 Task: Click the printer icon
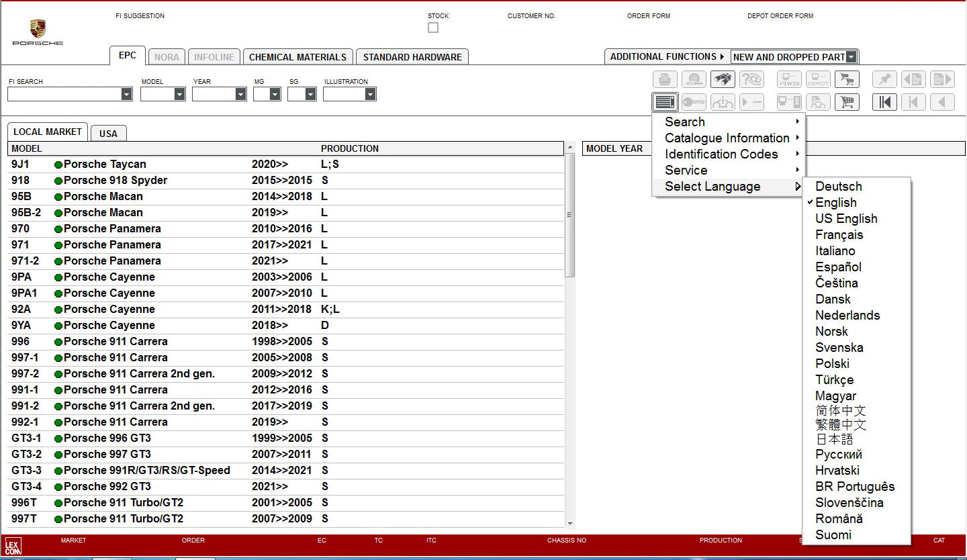pyautogui.click(x=665, y=79)
